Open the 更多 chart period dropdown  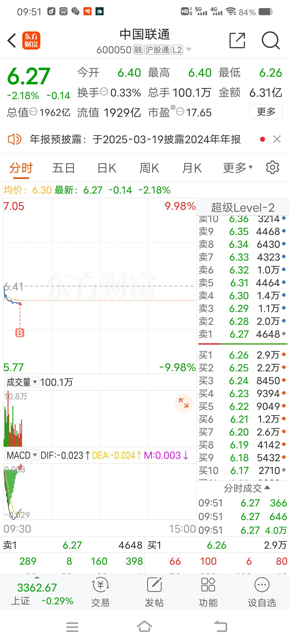click(238, 168)
